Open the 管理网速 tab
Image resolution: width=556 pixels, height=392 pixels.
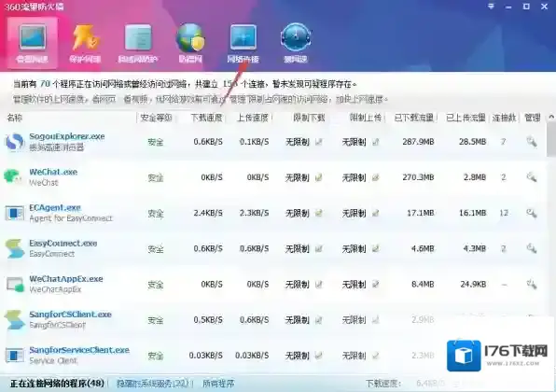pos(33,43)
